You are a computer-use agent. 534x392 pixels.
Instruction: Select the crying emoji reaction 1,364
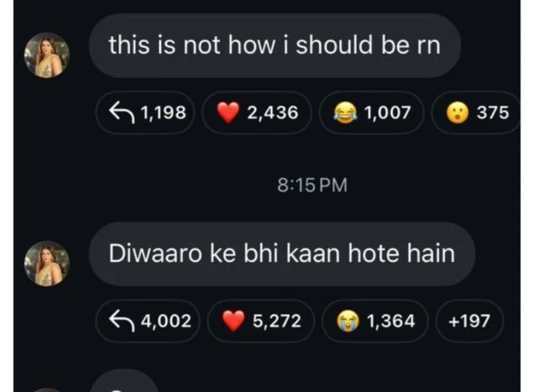pos(375,321)
